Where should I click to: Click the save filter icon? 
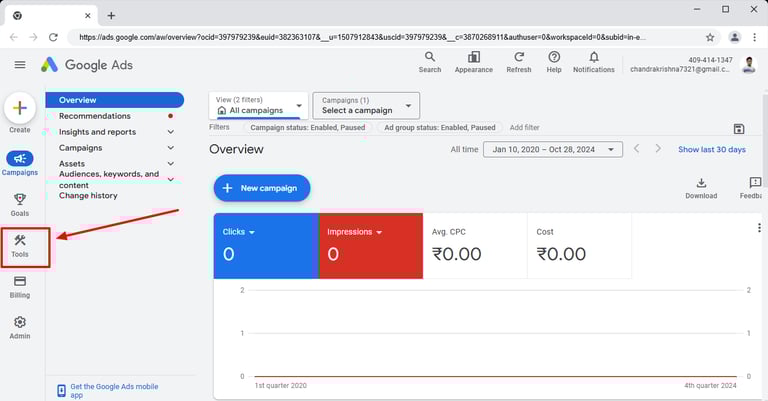[739, 129]
